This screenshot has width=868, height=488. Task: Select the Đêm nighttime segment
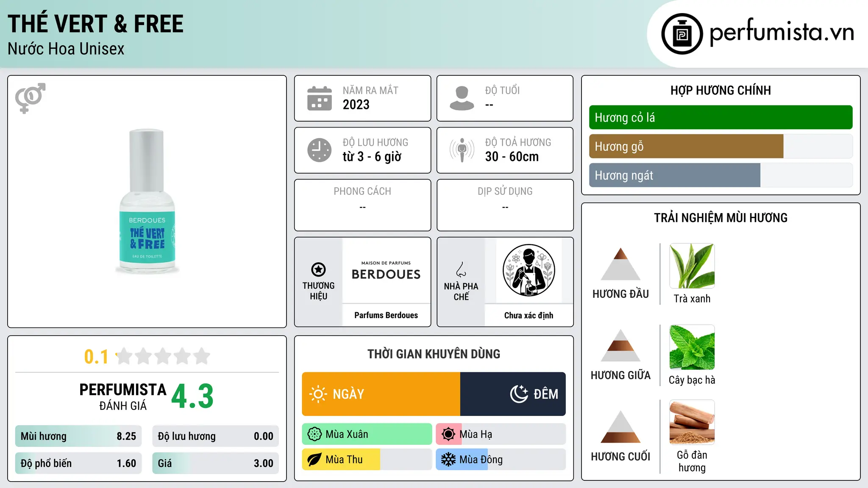pyautogui.click(x=513, y=394)
